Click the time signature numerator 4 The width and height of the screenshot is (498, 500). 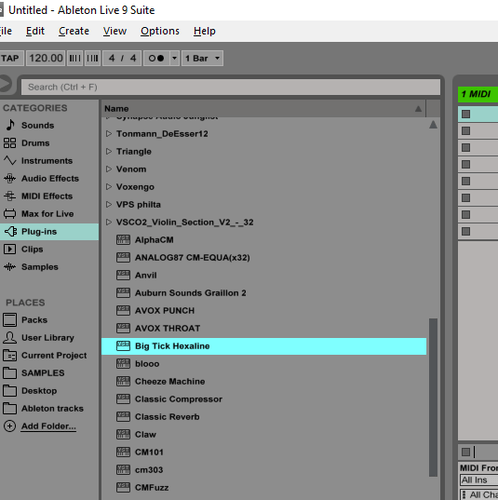[112, 58]
